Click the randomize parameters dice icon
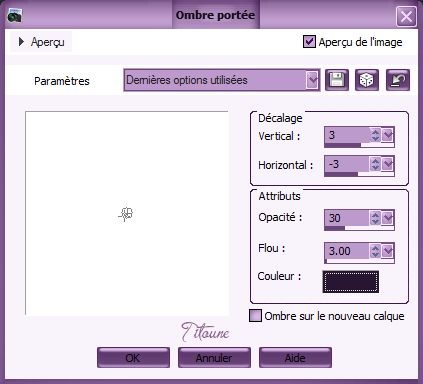 pyautogui.click(x=367, y=80)
